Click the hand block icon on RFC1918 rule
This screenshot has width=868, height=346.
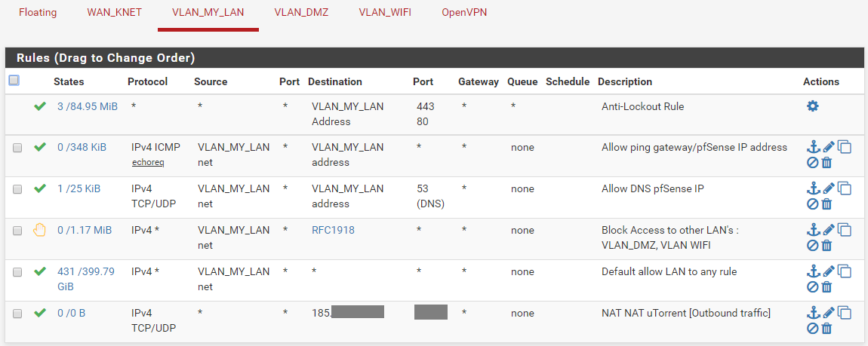click(x=39, y=230)
